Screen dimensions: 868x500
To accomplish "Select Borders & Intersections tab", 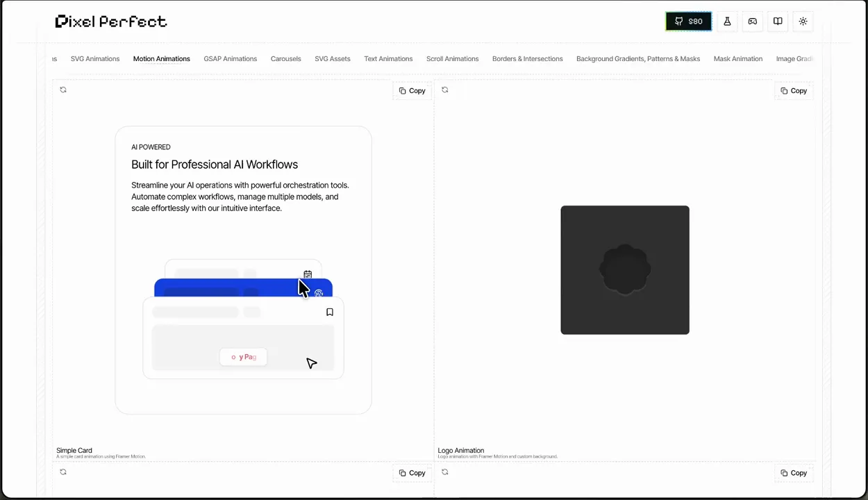I will tap(527, 59).
